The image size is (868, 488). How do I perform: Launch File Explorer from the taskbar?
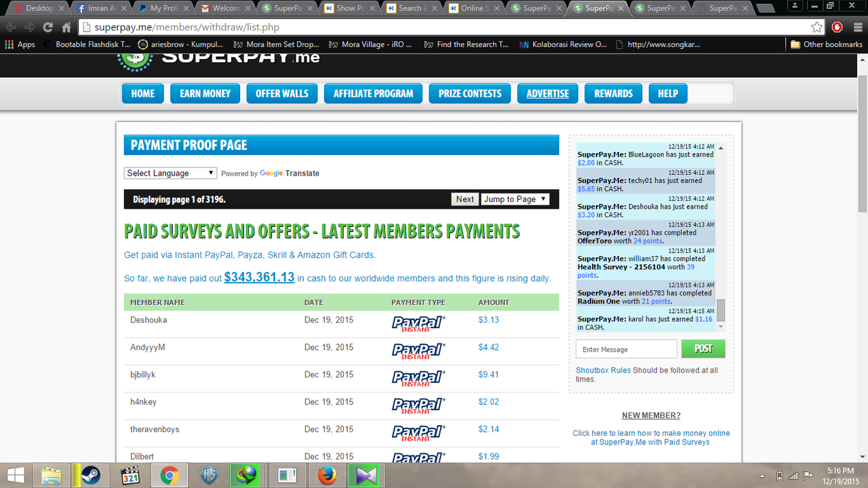[52, 475]
